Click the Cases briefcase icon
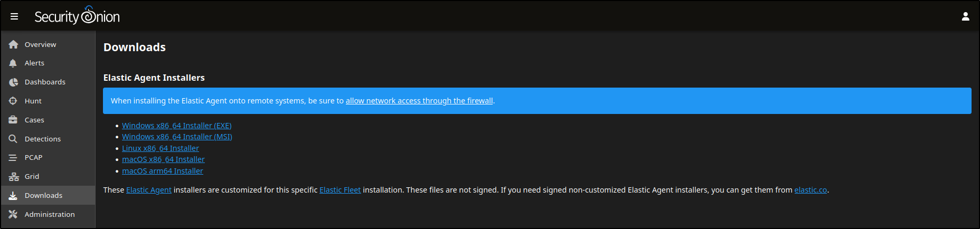This screenshot has height=229, width=980. point(13,120)
